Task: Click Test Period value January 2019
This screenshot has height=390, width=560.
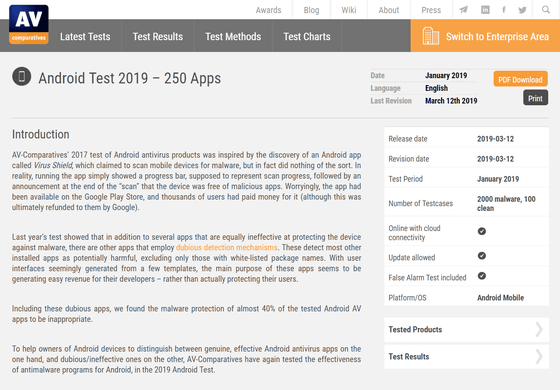Action: click(498, 179)
